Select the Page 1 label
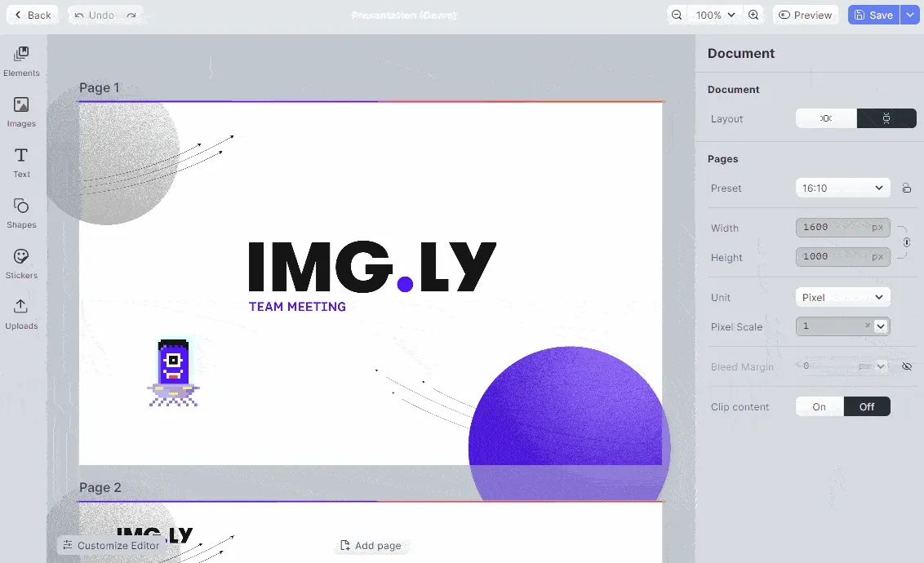 tap(99, 88)
